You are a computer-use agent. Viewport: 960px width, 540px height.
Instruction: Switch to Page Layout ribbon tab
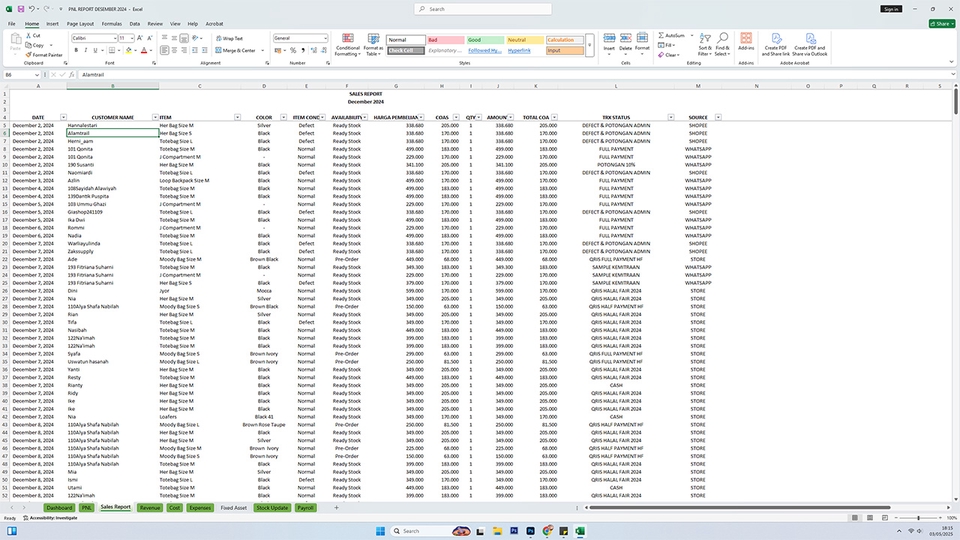80,24
